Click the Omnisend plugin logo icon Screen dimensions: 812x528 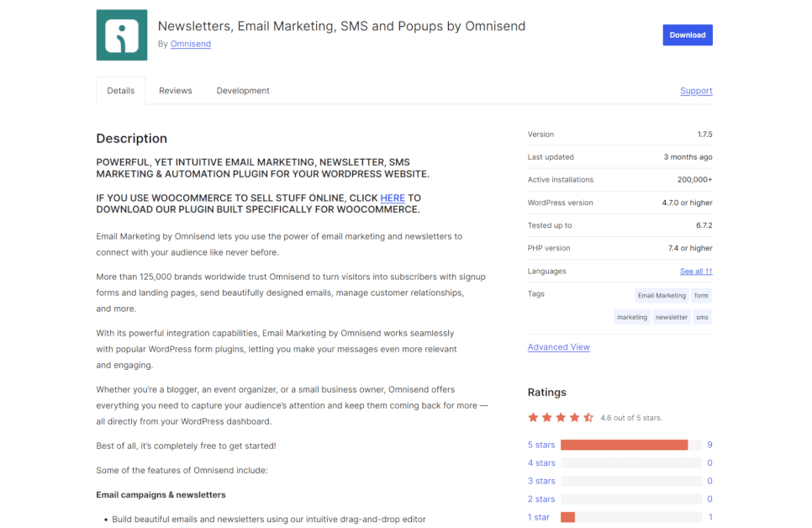click(x=122, y=35)
